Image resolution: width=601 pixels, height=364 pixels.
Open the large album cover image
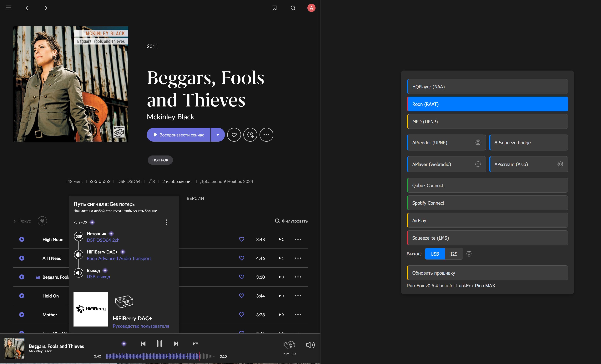point(70,84)
